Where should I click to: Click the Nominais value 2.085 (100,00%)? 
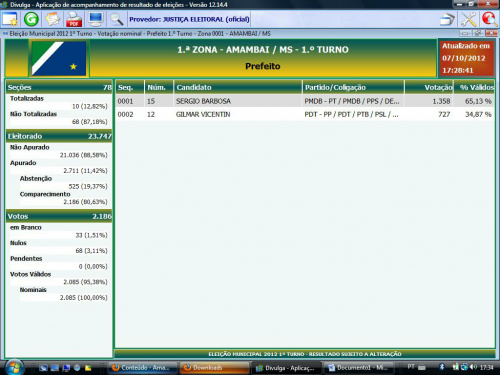point(84,298)
